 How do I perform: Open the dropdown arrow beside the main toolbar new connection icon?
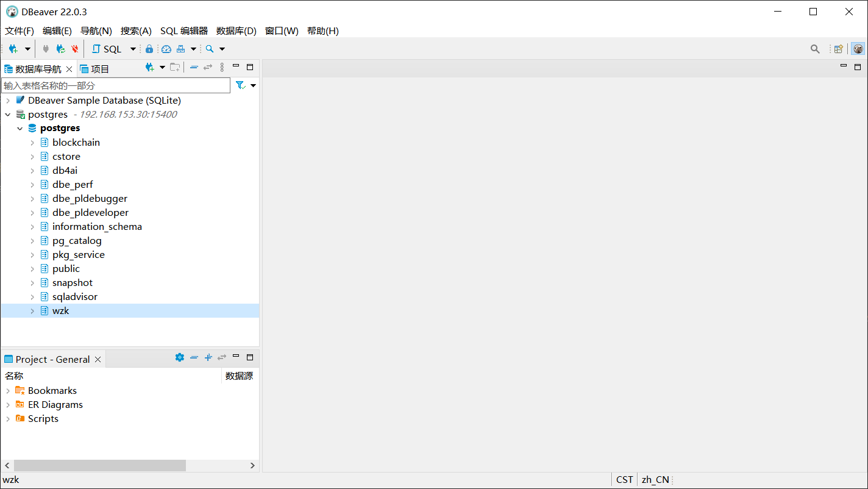27,49
